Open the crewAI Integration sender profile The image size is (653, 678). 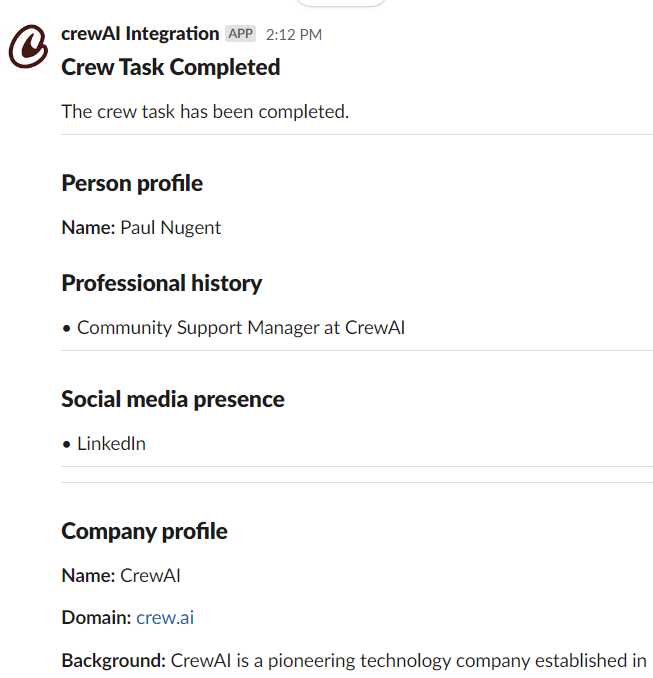point(140,34)
